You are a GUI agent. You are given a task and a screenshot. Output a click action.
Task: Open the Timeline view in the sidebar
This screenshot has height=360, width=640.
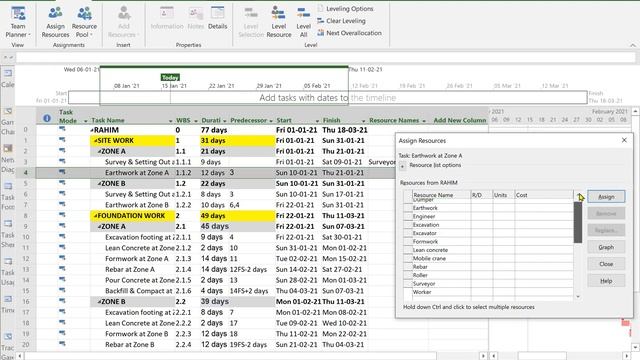(8, 304)
